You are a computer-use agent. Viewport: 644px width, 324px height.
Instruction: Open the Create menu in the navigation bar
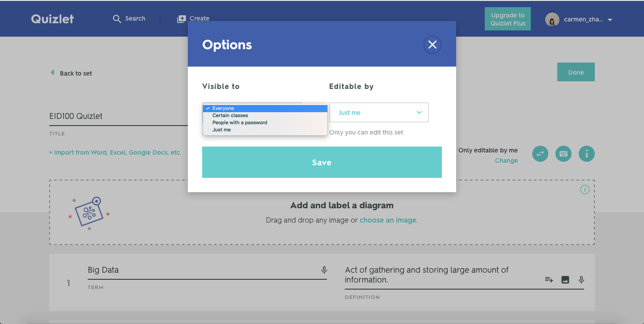pyautogui.click(x=193, y=18)
